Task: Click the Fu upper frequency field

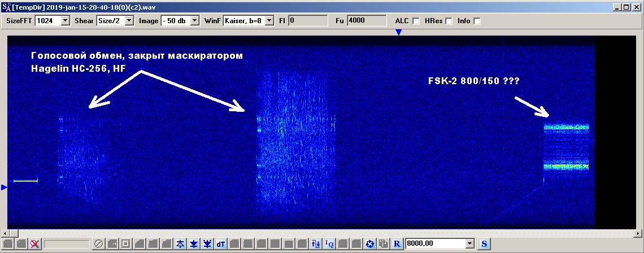Action: (367, 20)
